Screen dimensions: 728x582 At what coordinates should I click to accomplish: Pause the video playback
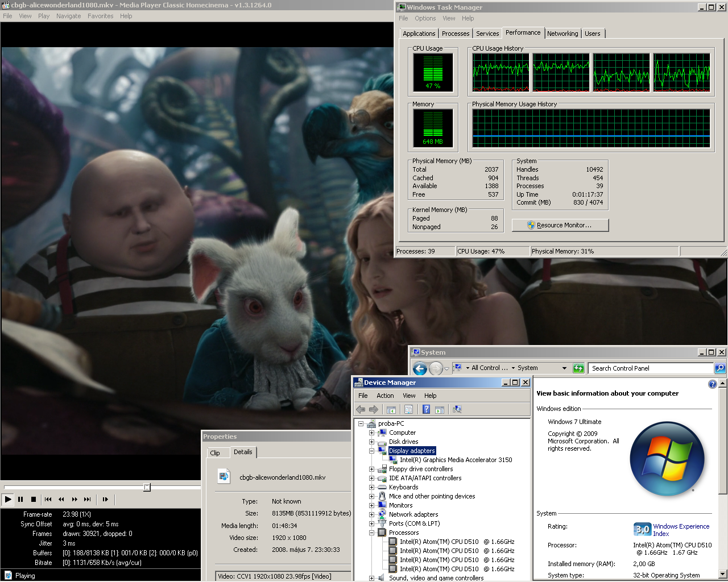[20, 500]
